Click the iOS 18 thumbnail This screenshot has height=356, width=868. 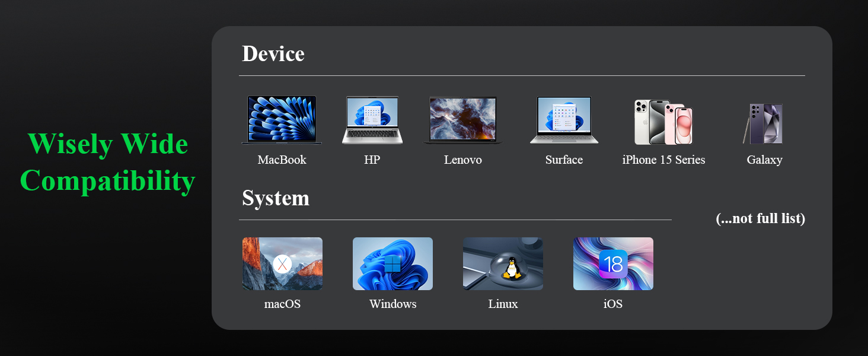pos(613,264)
